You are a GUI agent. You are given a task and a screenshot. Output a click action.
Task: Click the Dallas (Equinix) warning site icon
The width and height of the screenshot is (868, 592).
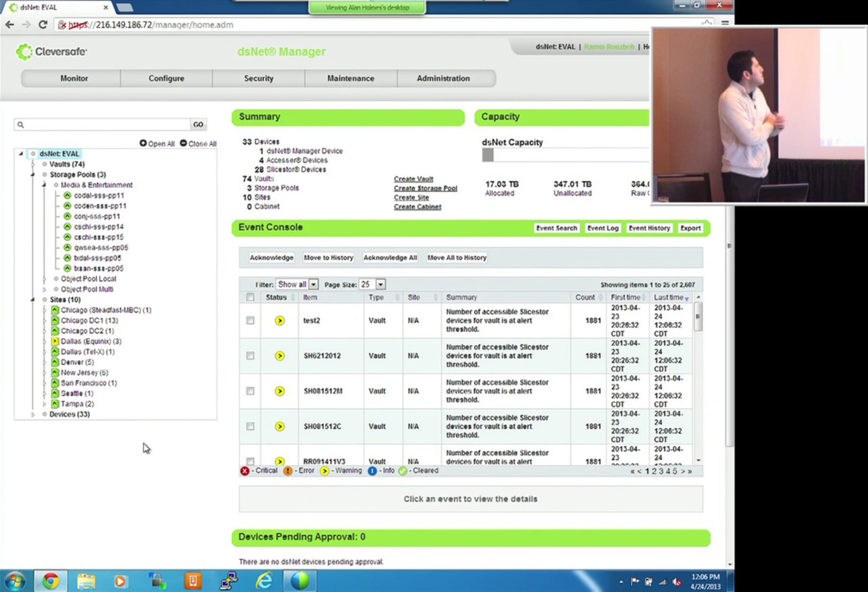(55, 341)
